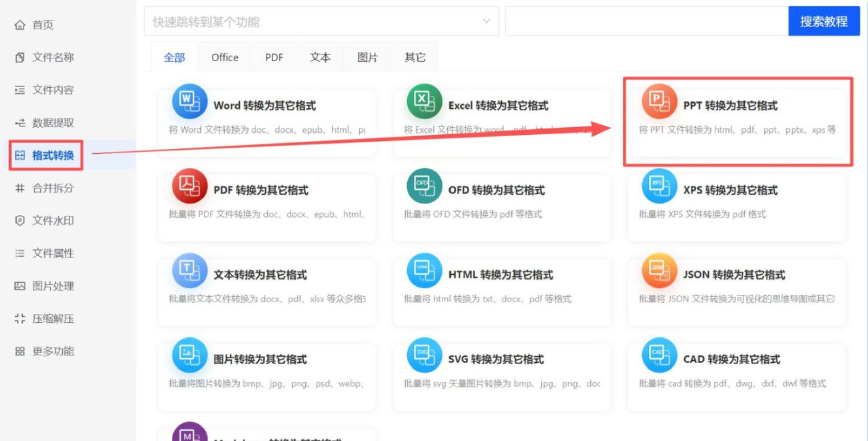
Task: Click the SVG conversion icon
Action: pyautogui.click(x=424, y=355)
